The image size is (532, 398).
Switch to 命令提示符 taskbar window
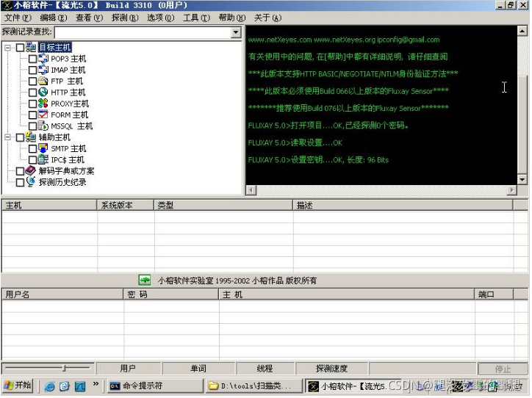(155, 386)
